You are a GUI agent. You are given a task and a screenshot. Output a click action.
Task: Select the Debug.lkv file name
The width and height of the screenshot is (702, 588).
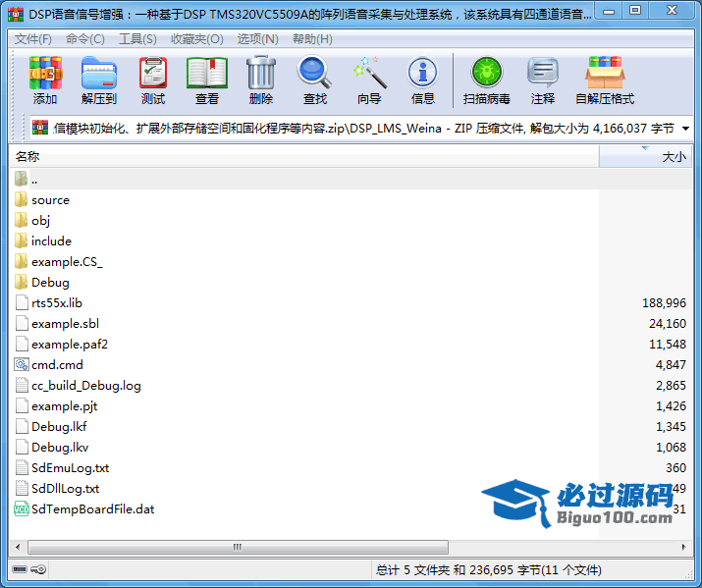click(60, 447)
